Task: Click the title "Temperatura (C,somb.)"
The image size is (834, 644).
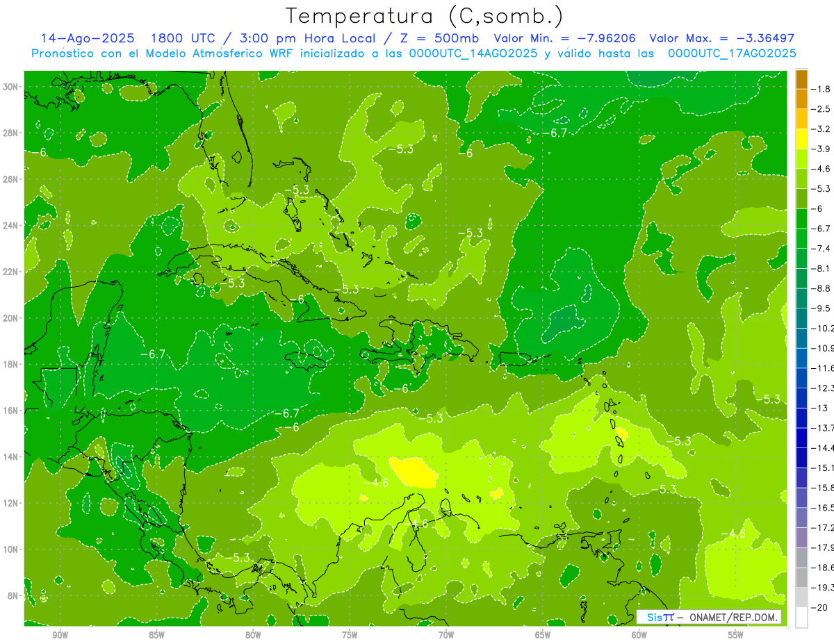Action: tap(423, 16)
